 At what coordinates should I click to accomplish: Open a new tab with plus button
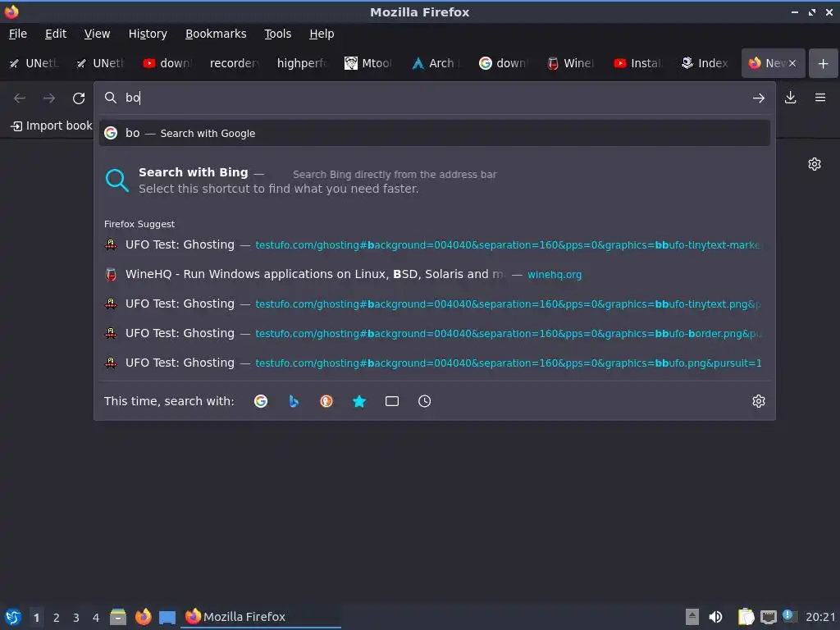pos(823,63)
